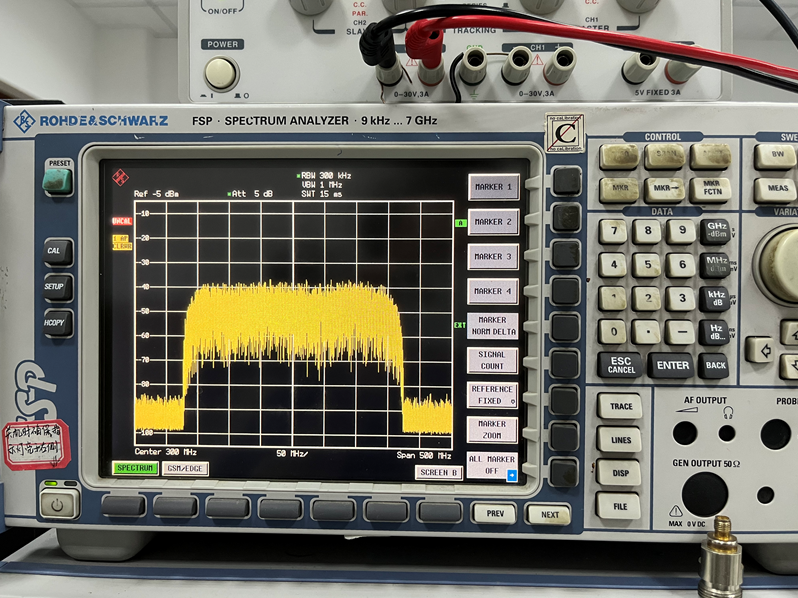The height and width of the screenshot is (598, 798).
Task: Tap the 2 digit key
Action: [x=646, y=299]
